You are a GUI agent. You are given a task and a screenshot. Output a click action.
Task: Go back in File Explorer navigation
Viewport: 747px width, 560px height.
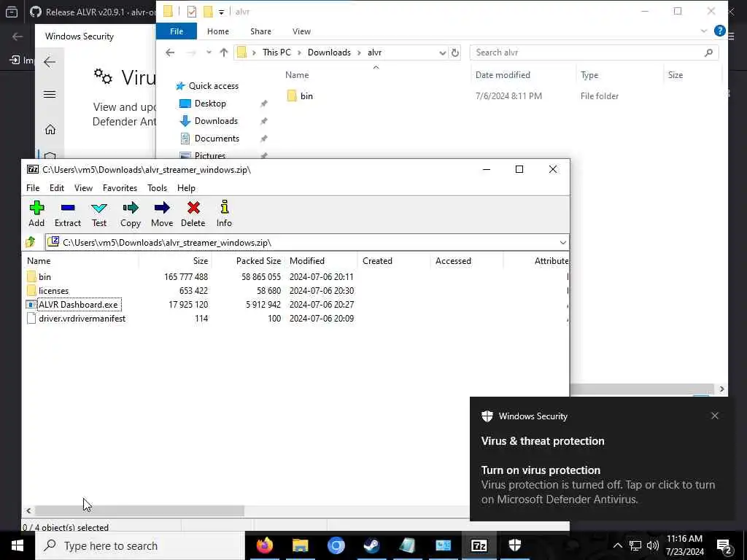point(170,52)
